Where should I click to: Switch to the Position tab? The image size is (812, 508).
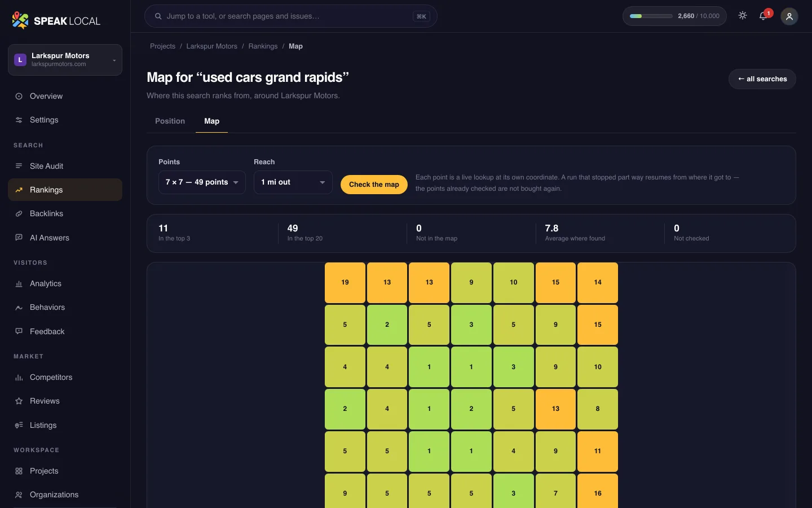(170, 121)
